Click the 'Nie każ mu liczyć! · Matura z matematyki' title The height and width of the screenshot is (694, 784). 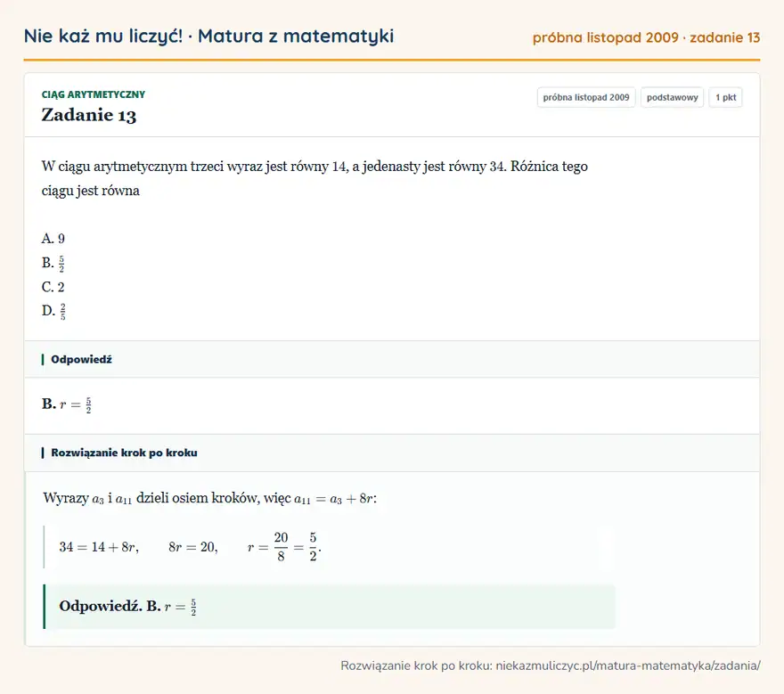click(x=208, y=36)
